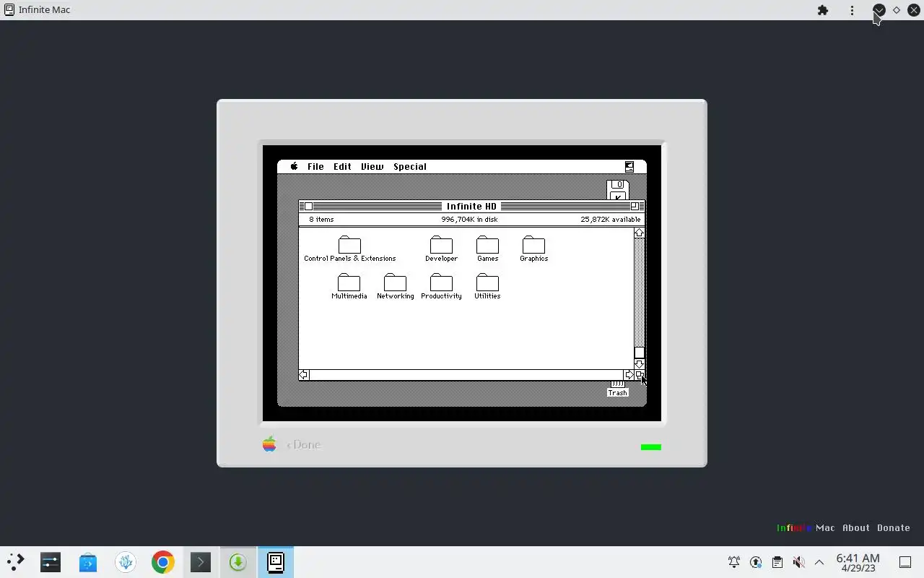Click the horizontal scrollbar right arrow
Image resolution: width=924 pixels, height=578 pixels.
(629, 374)
